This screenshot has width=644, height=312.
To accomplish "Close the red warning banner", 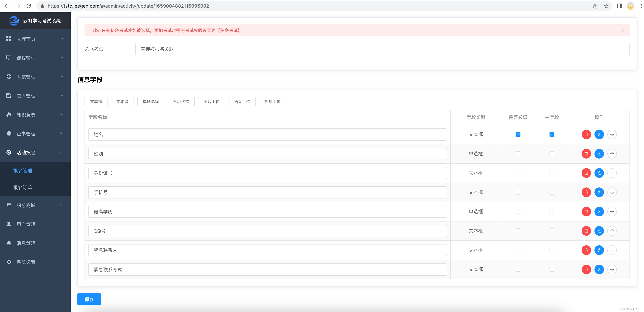I will coord(623,30).
